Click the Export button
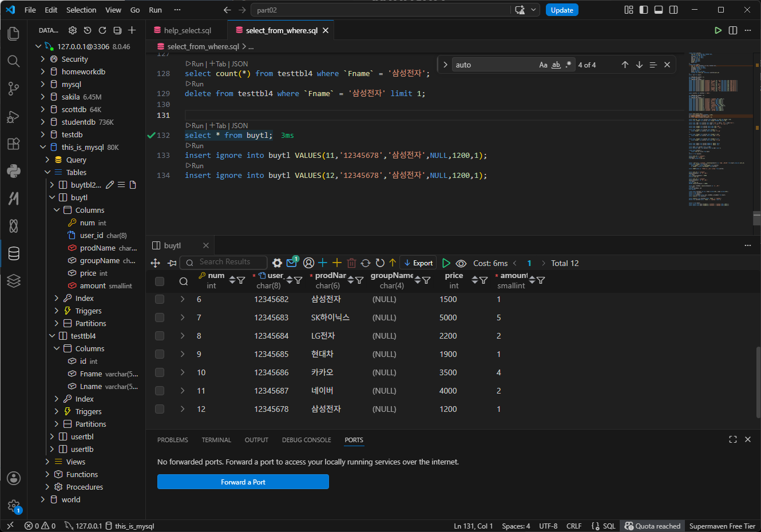761x532 pixels. coord(418,263)
